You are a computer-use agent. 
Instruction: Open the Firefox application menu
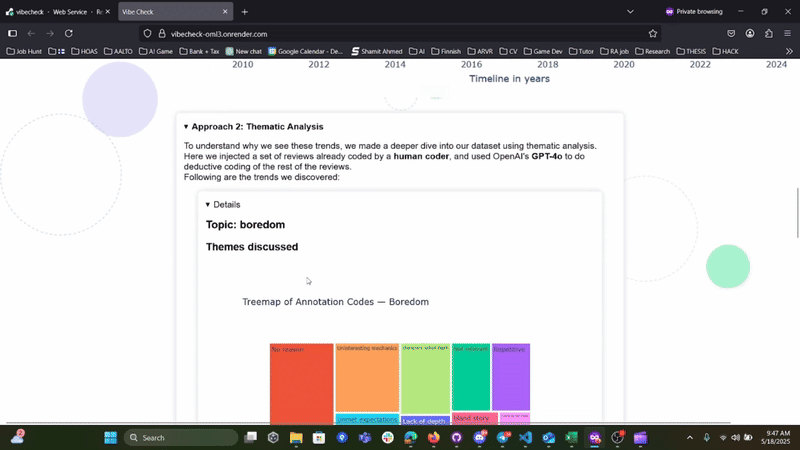788,33
